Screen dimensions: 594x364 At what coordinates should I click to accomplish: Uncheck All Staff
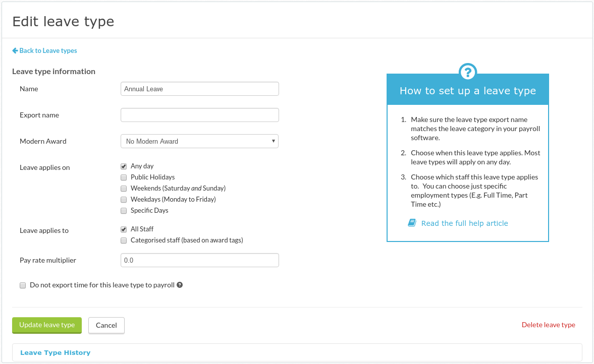pos(124,229)
